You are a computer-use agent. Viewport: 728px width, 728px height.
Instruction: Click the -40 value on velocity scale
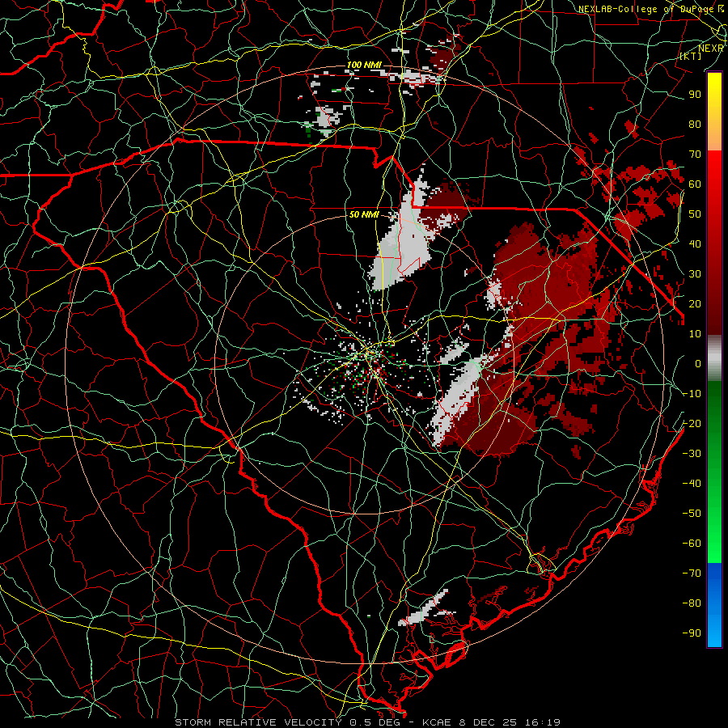coord(692,484)
